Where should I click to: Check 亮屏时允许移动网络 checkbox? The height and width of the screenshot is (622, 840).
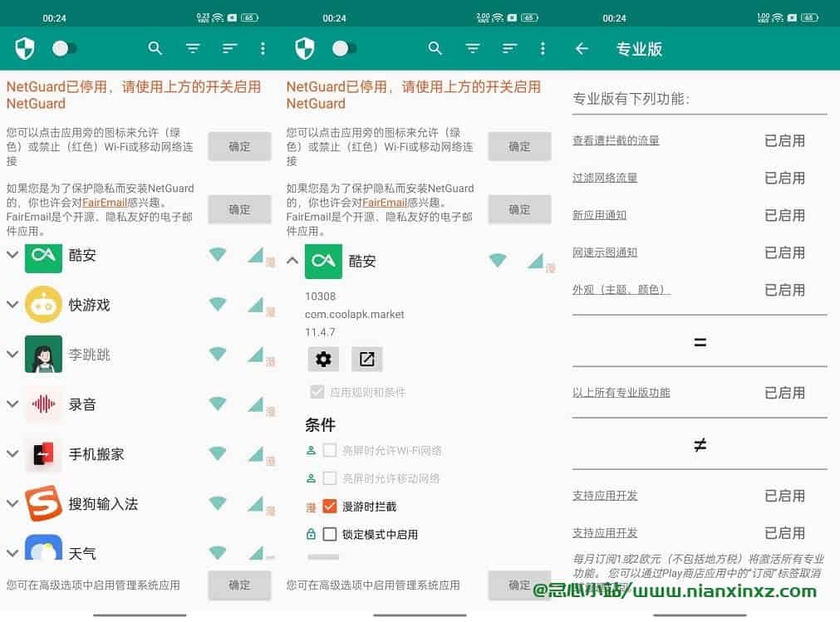coord(330,478)
